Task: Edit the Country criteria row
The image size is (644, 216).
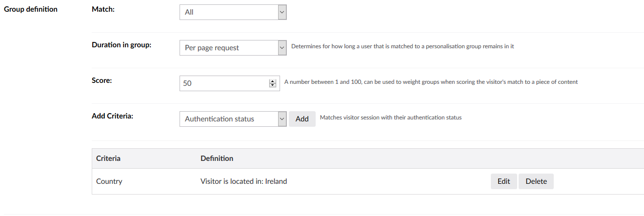Action: (x=503, y=181)
